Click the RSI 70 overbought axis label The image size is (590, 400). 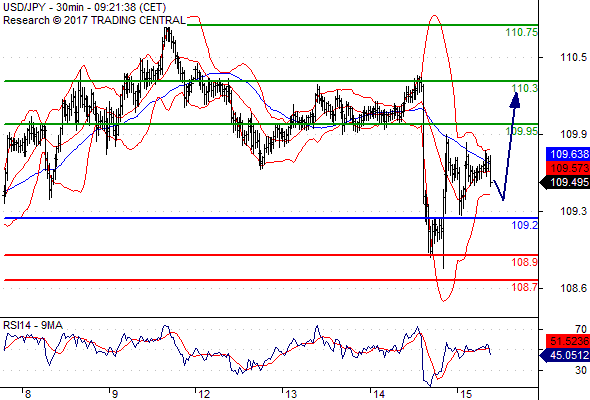click(x=581, y=329)
